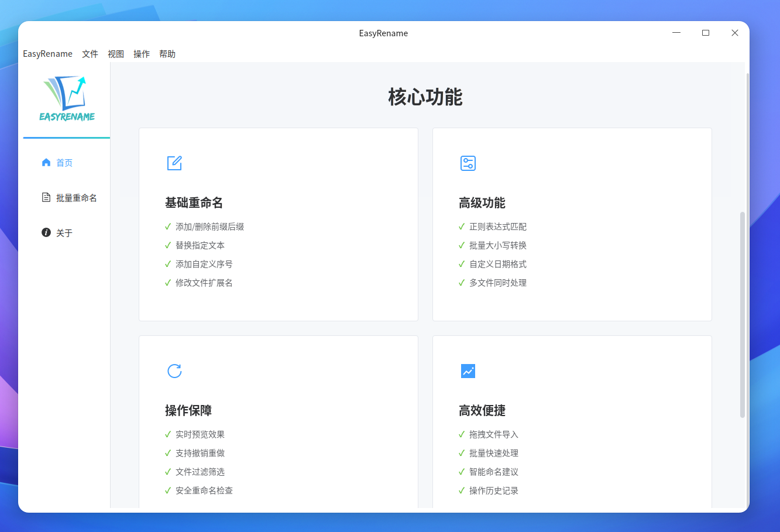This screenshot has height=532, width=780.
Task: Open the 文件 menu
Action: pyautogui.click(x=90, y=54)
